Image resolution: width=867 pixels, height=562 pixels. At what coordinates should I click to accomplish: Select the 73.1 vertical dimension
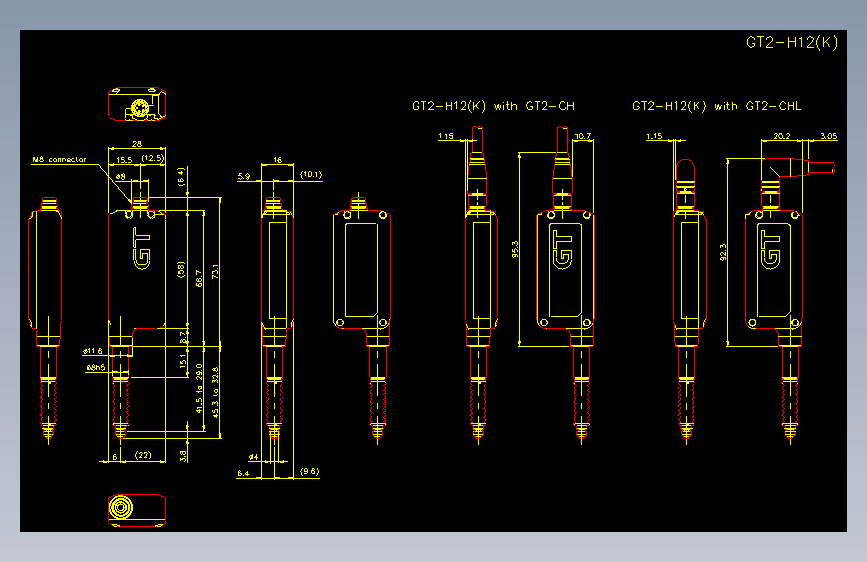[x=216, y=272]
